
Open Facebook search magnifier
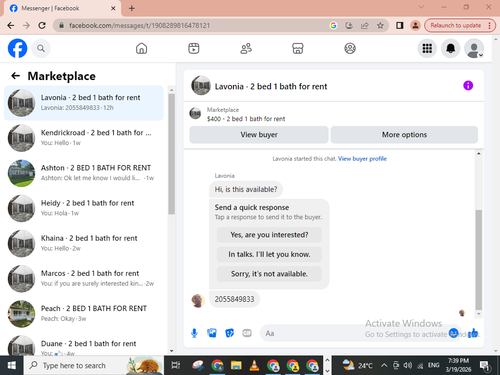[41, 49]
